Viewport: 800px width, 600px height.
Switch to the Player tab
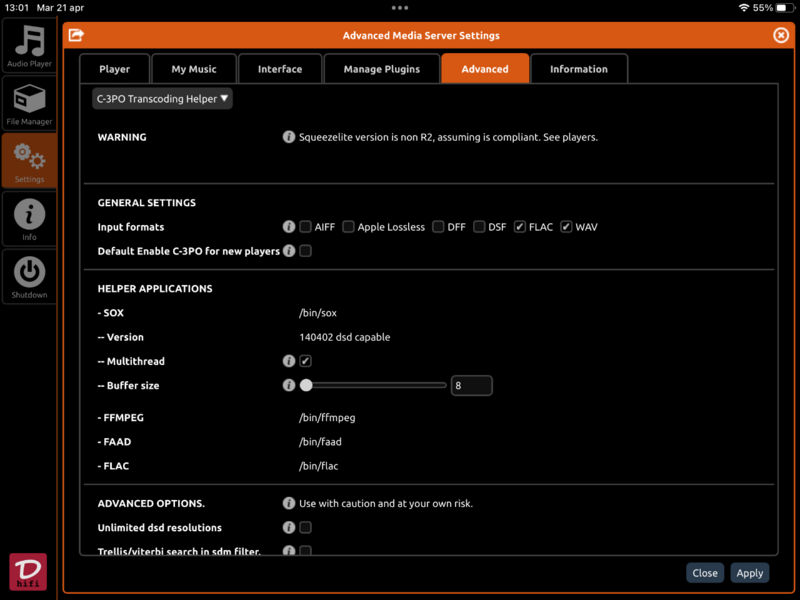click(114, 68)
